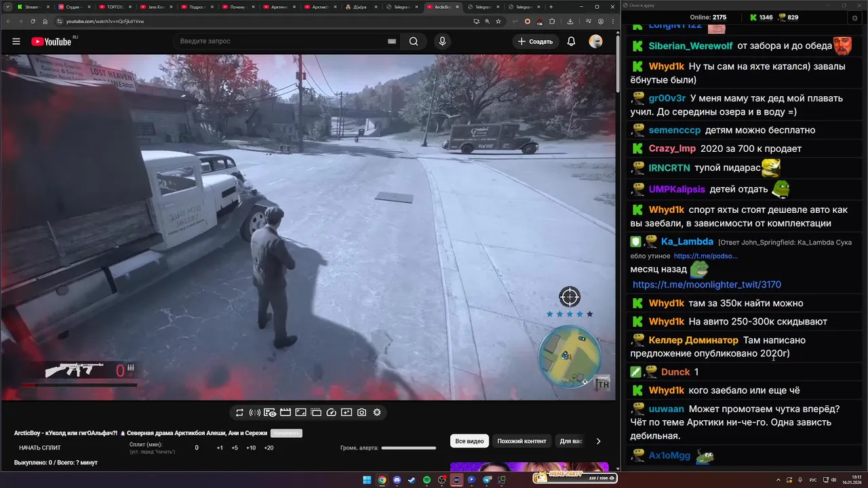The width and height of the screenshot is (868, 488).
Task: Add +20 minutes to the split
Action: point(269,448)
